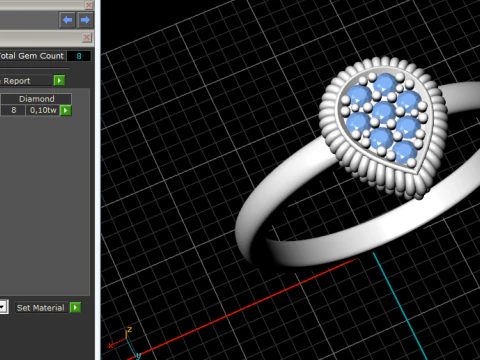The width and height of the screenshot is (480, 360).
Task: Click the blue left arrow button
Action: tap(68, 20)
